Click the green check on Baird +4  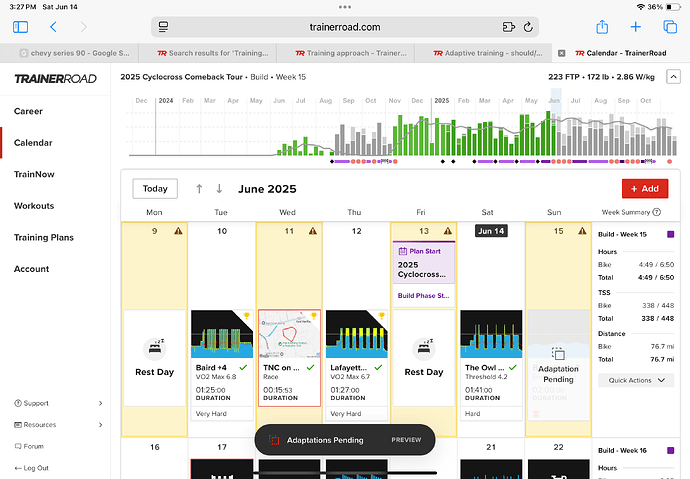(243, 367)
